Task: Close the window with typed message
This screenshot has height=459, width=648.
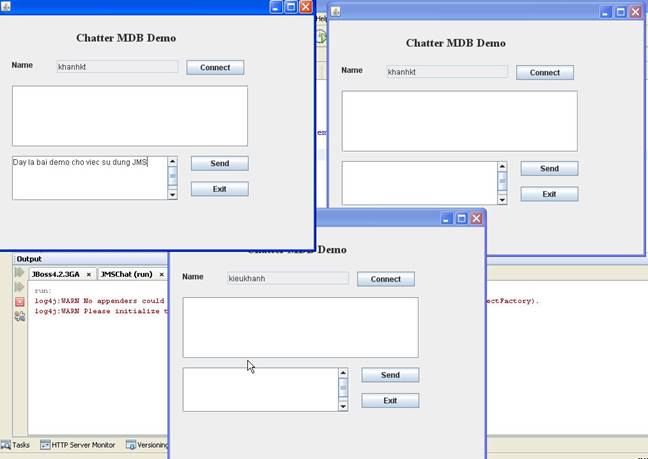Action: [306, 7]
